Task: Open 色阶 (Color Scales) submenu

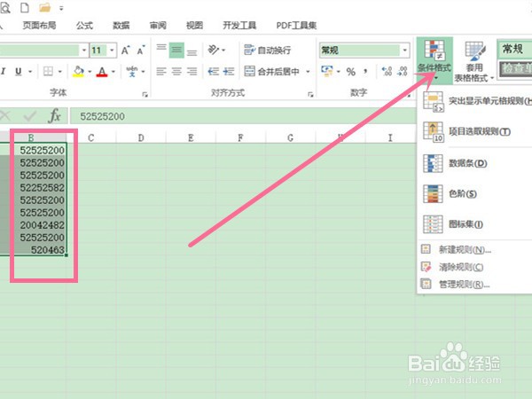Action: (474, 193)
